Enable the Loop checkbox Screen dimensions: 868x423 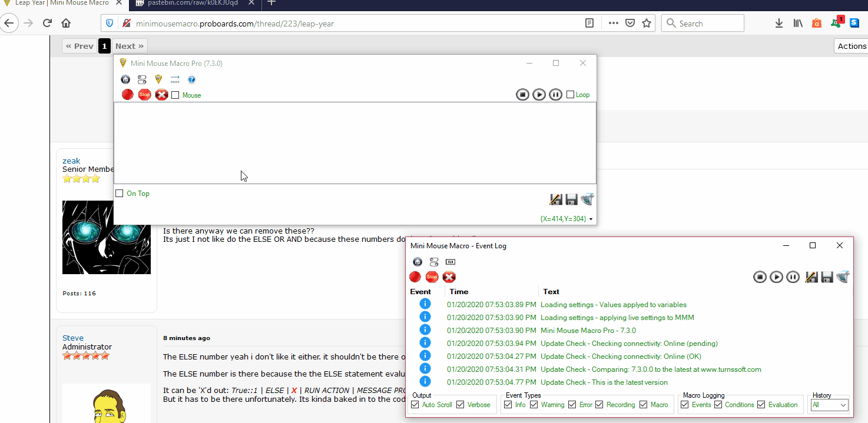click(x=570, y=95)
